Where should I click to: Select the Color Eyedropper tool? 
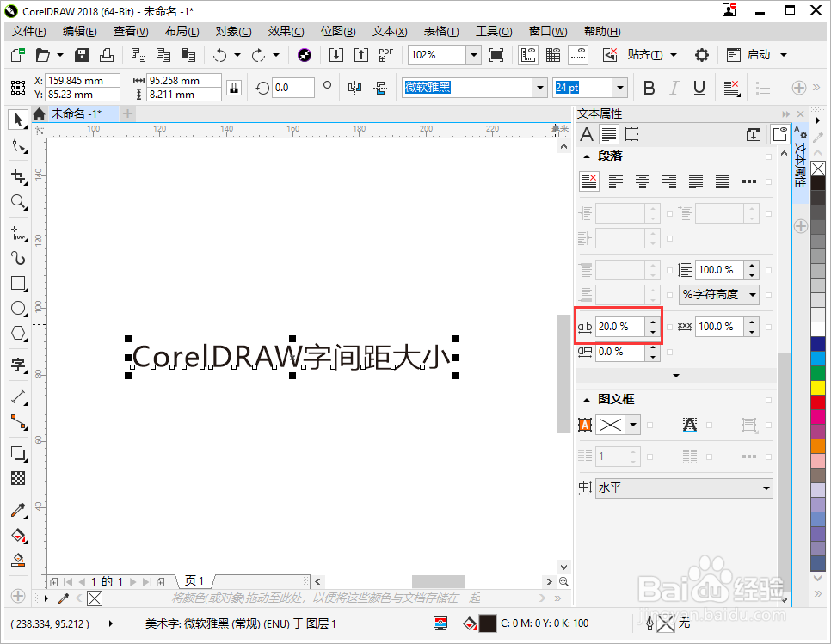point(19,510)
